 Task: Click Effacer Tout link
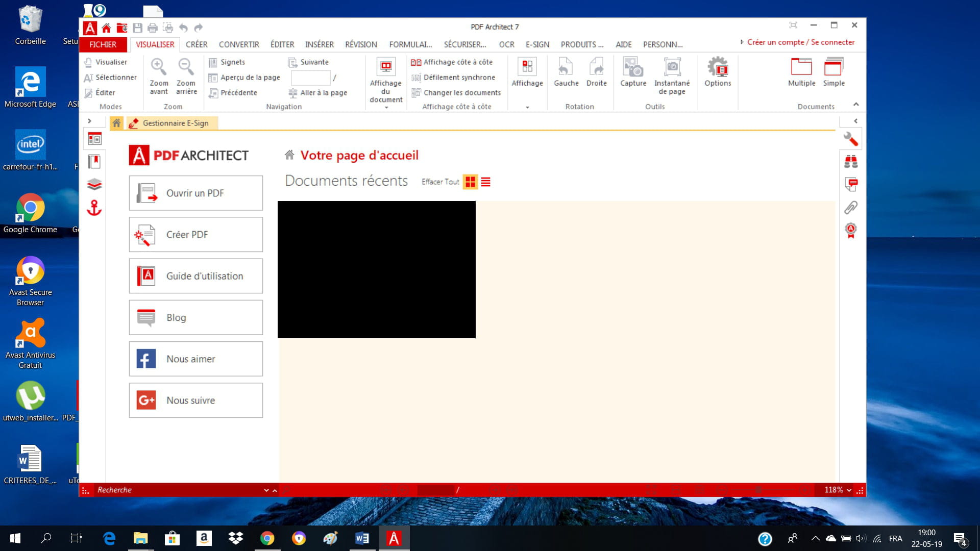440,182
